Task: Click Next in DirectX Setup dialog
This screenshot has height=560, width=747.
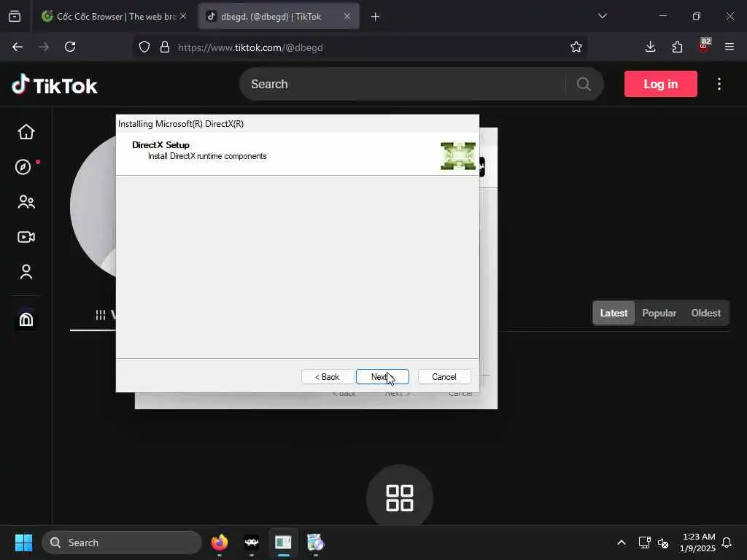Action: pyautogui.click(x=382, y=377)
